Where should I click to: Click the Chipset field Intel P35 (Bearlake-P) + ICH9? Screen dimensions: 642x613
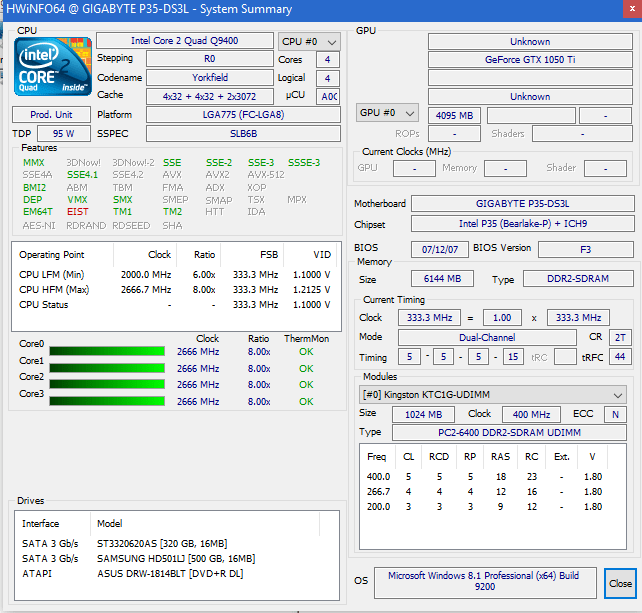tap(522, 224)
